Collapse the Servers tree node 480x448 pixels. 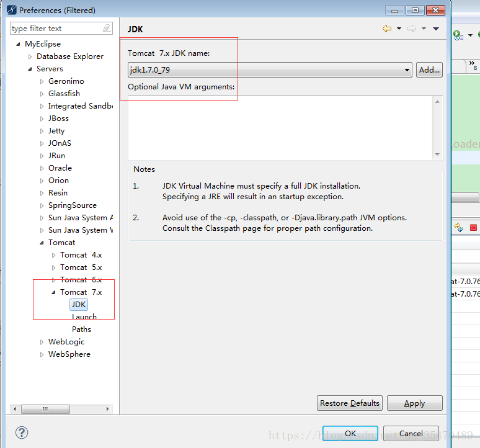point(30,69)
